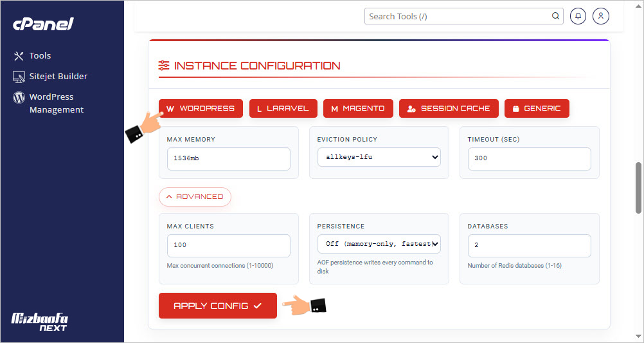Edit the Timeout (sec) field

tap(529, 159)
